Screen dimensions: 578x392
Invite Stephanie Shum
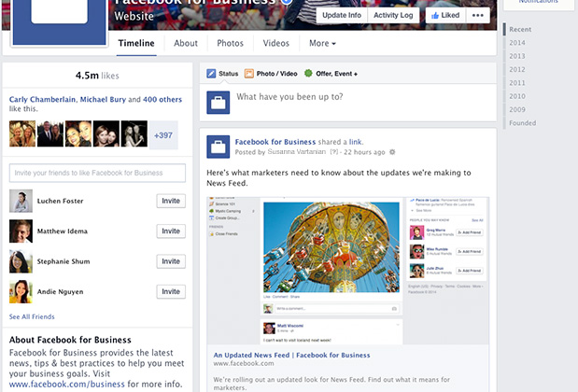(x=171, y=261)
